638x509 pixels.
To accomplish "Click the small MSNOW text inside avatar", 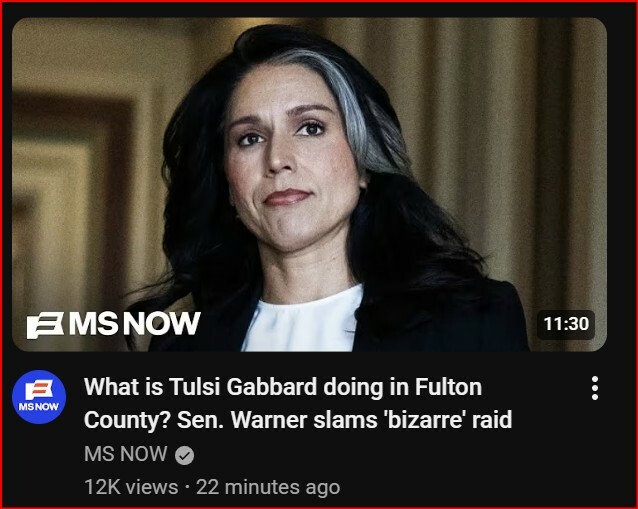I will point(39,406).
